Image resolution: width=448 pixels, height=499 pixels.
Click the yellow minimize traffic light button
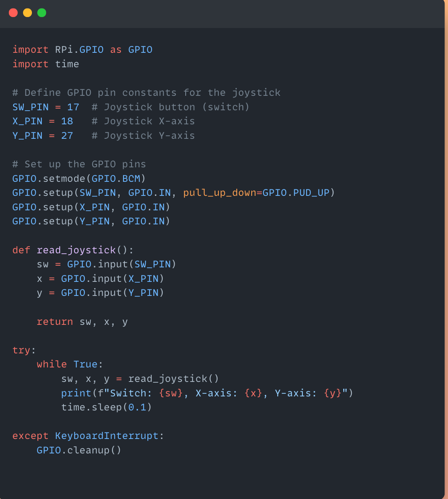click(27, 13)
